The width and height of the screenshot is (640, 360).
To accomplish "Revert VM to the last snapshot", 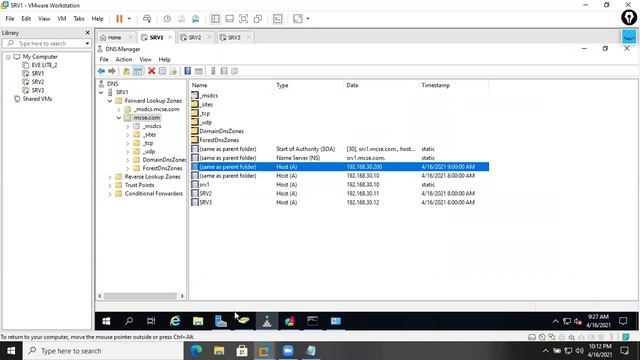I will tap(181, 19).
